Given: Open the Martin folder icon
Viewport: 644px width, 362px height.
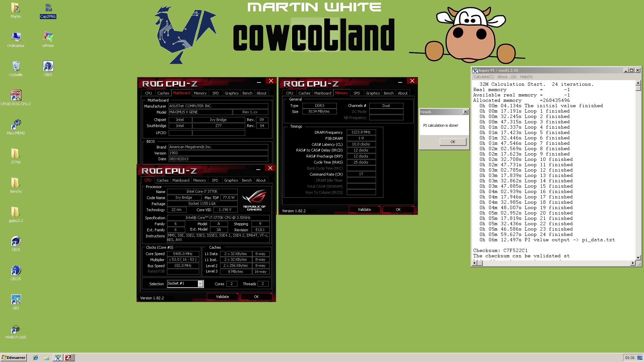Looking at the screenshot, I should click(15, 10).
